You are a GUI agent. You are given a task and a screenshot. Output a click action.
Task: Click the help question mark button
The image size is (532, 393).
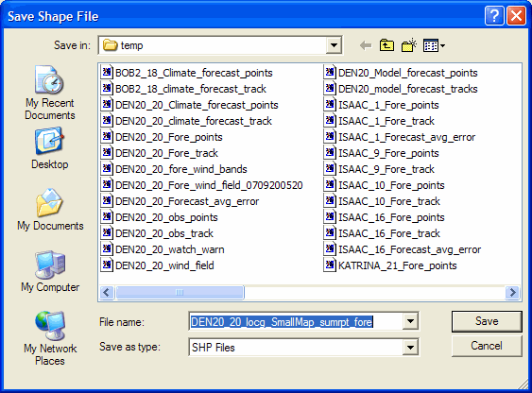click(x=494, y=16)
